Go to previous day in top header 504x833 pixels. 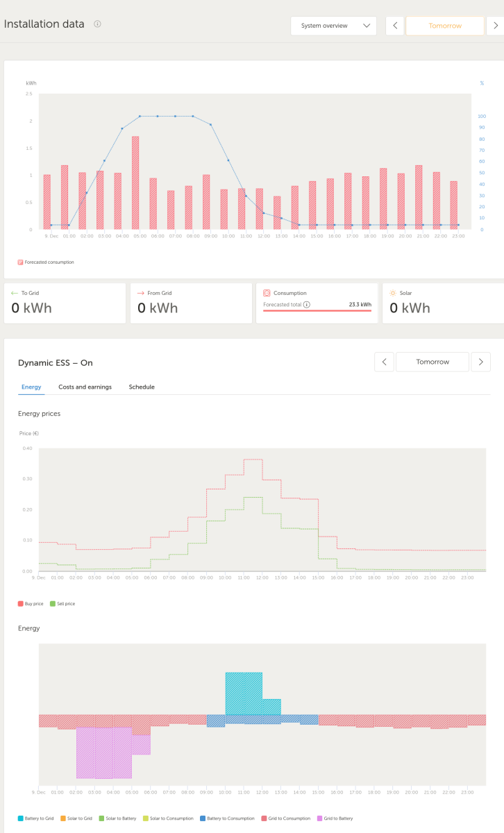click(x=395, y=26)
